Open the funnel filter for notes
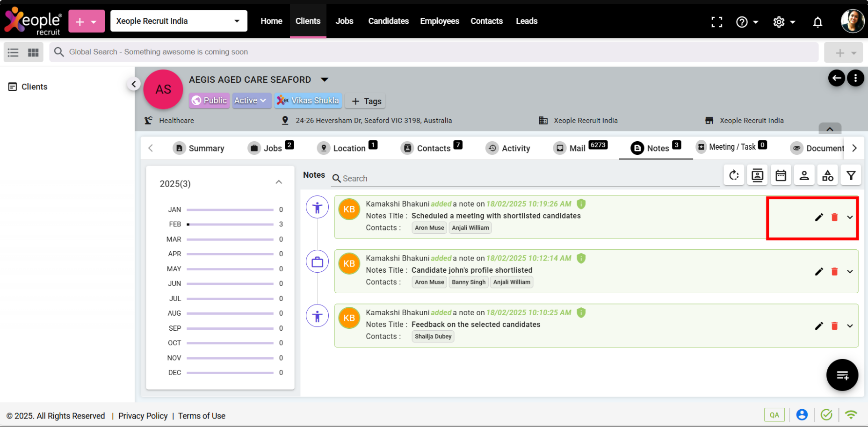The image size is (868, 427). coord(851,175)
